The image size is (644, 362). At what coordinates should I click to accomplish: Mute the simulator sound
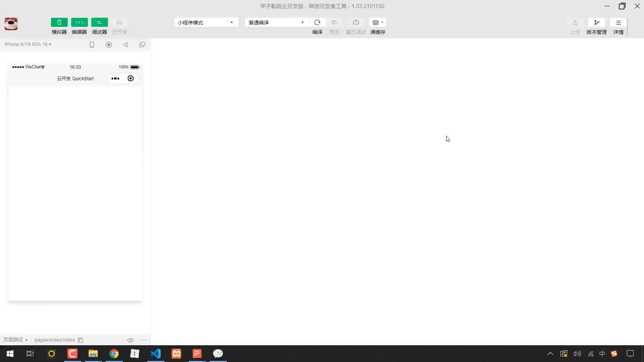click(x=125, y=45)
